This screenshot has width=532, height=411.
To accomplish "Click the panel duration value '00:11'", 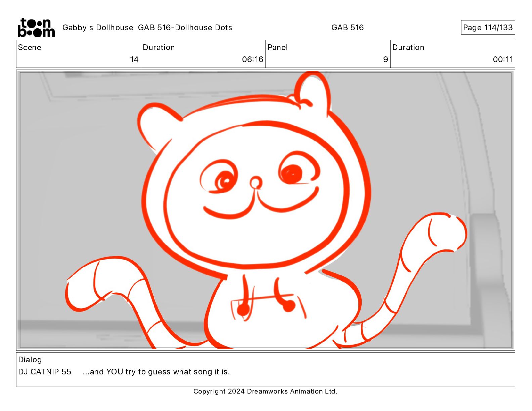I will (503, 59).
